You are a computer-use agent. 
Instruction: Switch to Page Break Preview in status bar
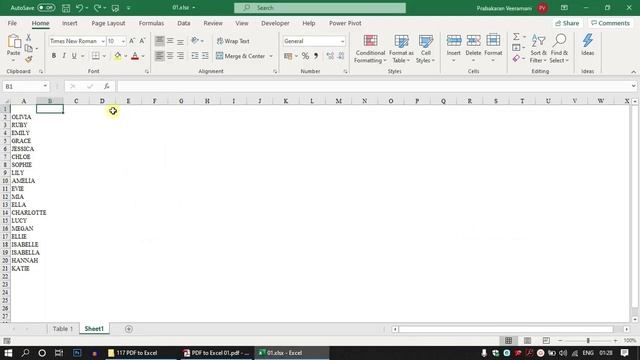[x=546, y=340]
